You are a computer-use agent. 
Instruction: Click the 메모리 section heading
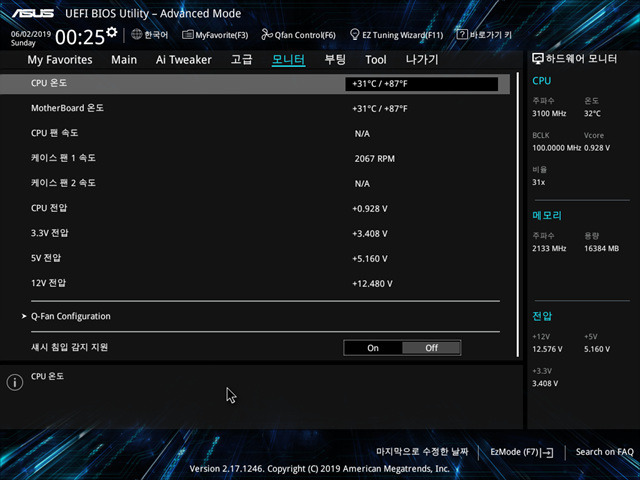547,216
